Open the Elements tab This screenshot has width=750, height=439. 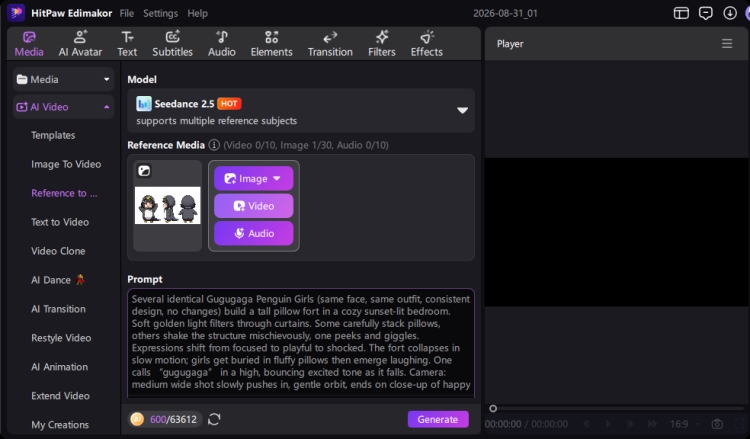[x=271, y=44]
